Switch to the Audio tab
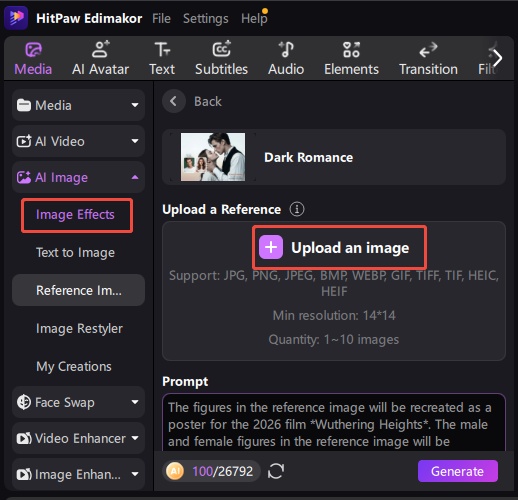This screenshot has width=518, height=500. (x=286, y=59)
